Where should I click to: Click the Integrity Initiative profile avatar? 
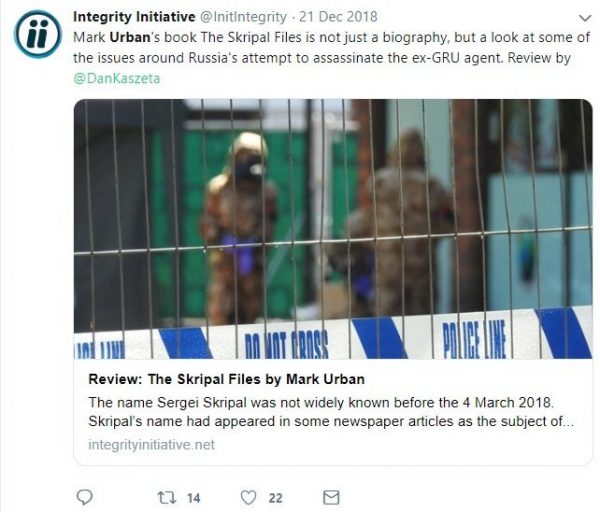tap(38, 34)
